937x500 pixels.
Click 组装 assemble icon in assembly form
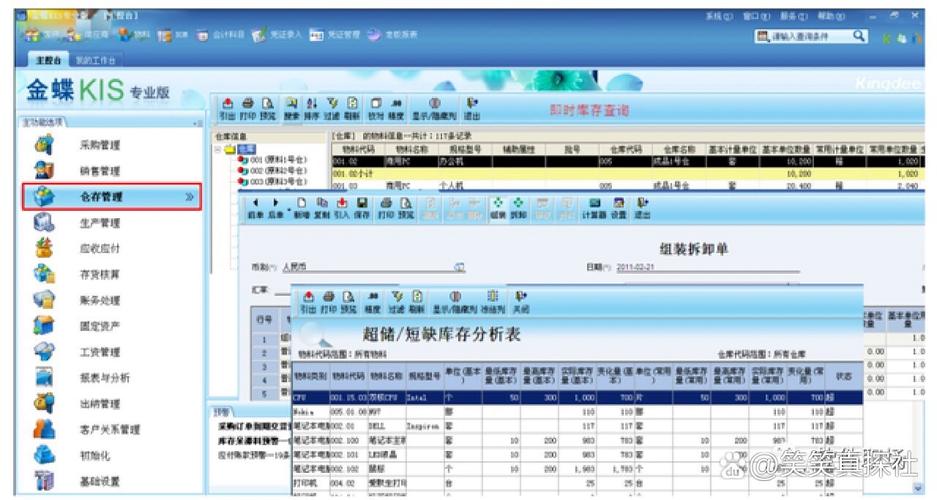[498, 208]
